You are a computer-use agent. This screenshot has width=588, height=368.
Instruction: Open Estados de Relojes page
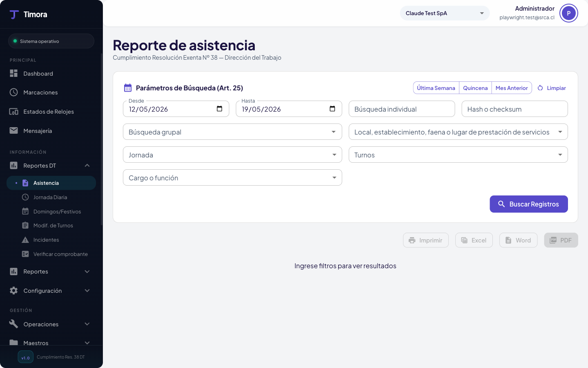tap(51, 112)
